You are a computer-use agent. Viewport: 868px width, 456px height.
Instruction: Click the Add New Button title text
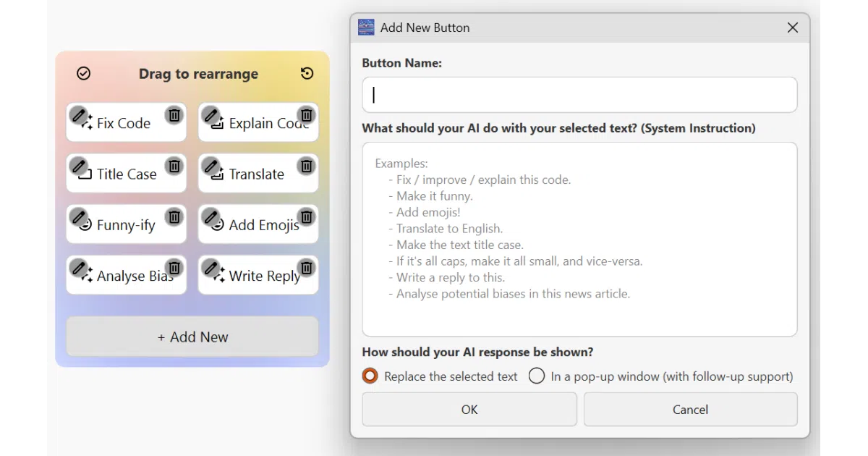(x=425, y=28)
